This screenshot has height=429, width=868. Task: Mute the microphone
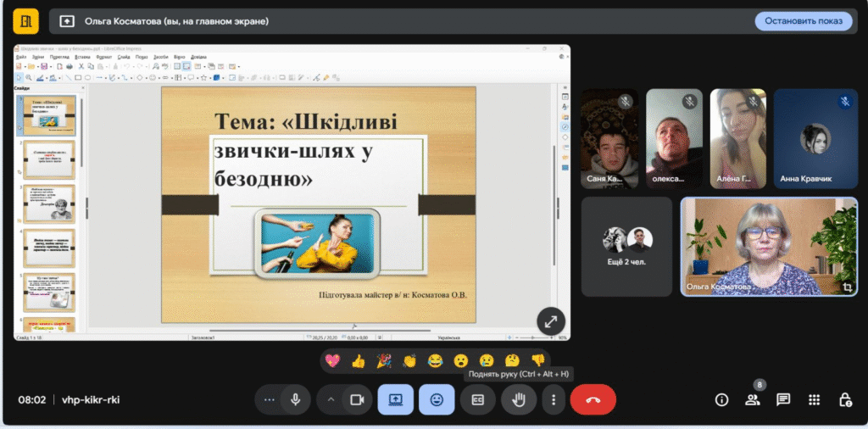[x=295, y=399]
